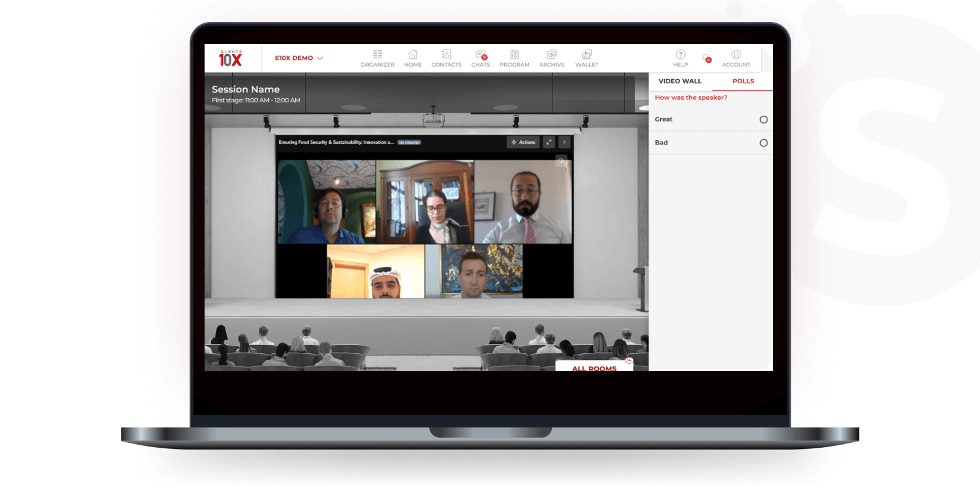Expand the E10X DEMO event dropdown

point(299,58)
